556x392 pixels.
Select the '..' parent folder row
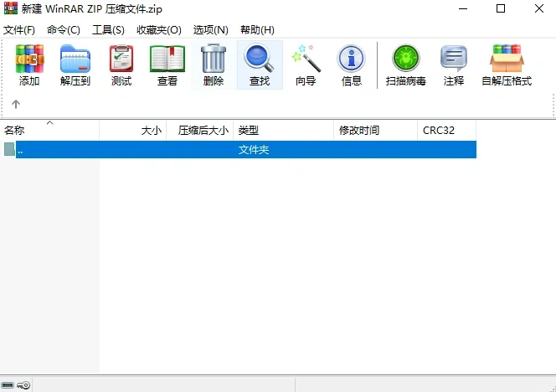point(240,149)
